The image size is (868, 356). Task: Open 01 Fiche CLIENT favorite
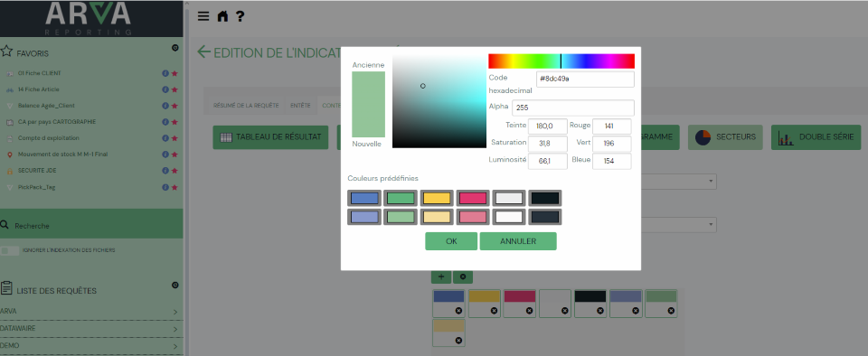39,73
